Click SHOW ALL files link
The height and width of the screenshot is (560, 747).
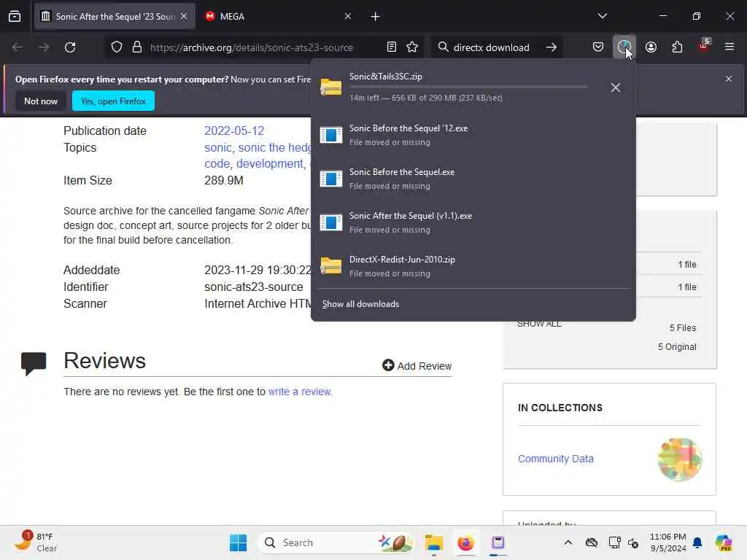point(539,324)
